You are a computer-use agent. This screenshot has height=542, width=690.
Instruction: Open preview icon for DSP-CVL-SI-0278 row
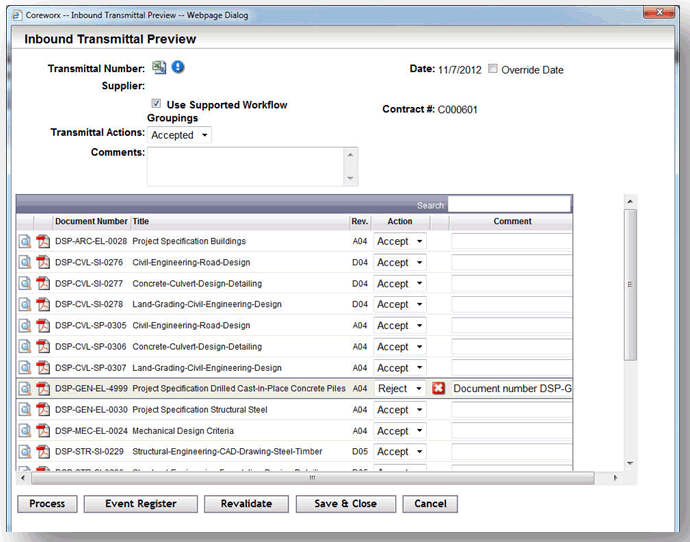click(25, 304)
